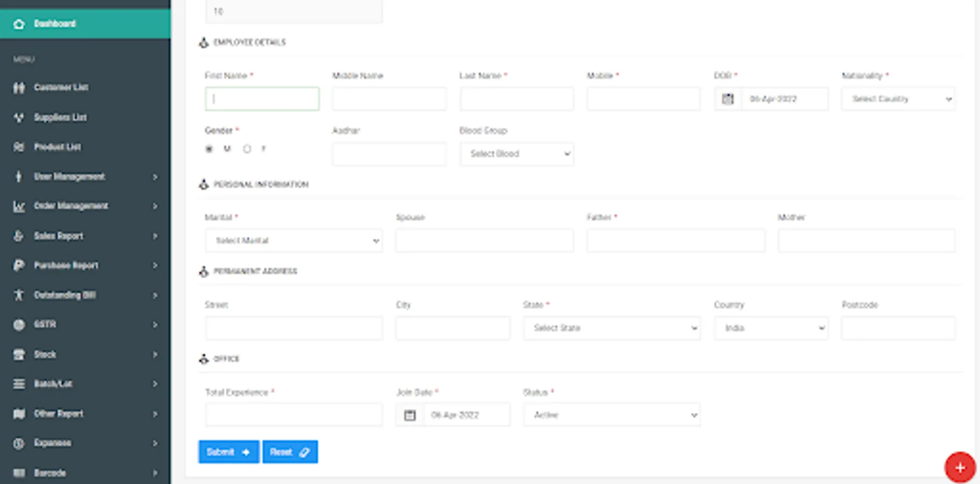Viewport: 980px width, 484px height.
Task: Open the Product List via its icon
Action: point(18,147)
